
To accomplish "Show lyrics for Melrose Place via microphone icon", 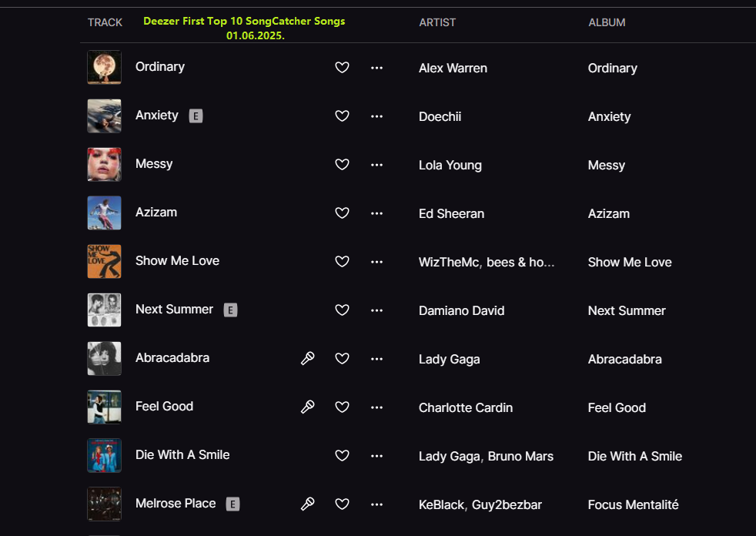I will pyautogui.click(x=307, y=504).
